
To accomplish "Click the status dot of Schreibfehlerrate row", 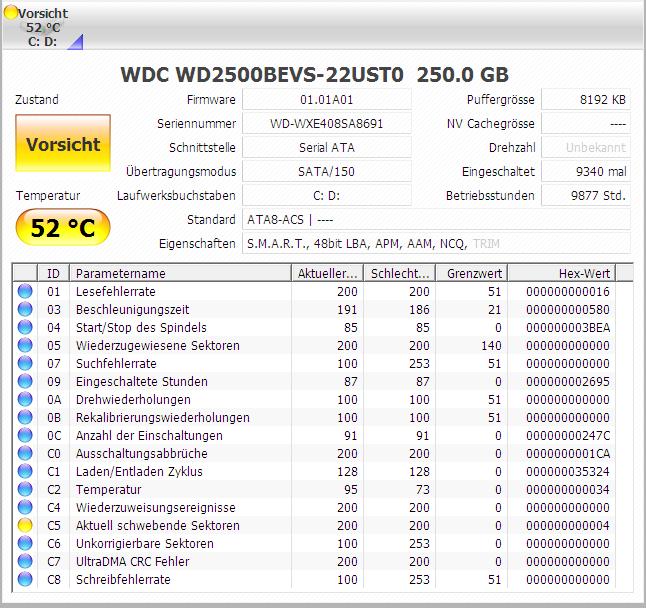I will coord(25,579).
